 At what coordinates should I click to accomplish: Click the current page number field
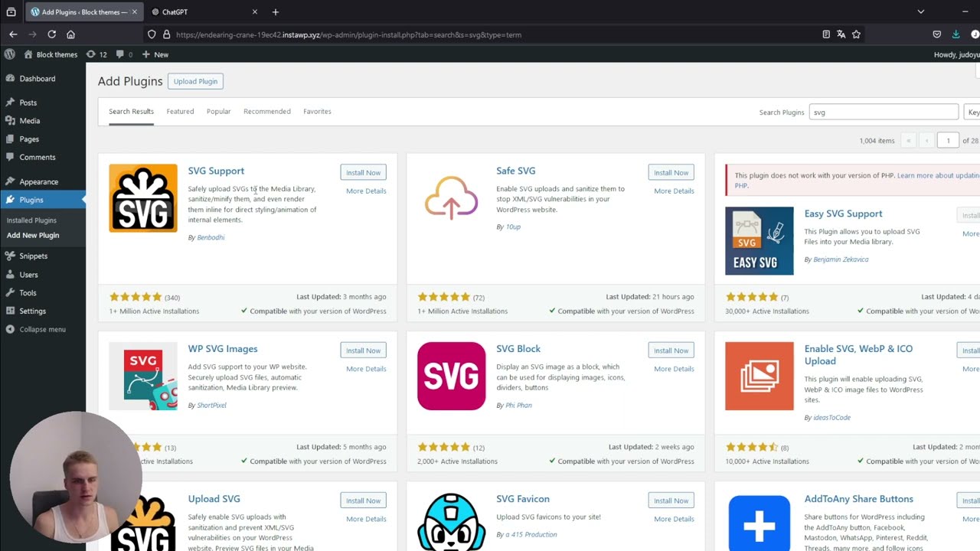[948, 141]
